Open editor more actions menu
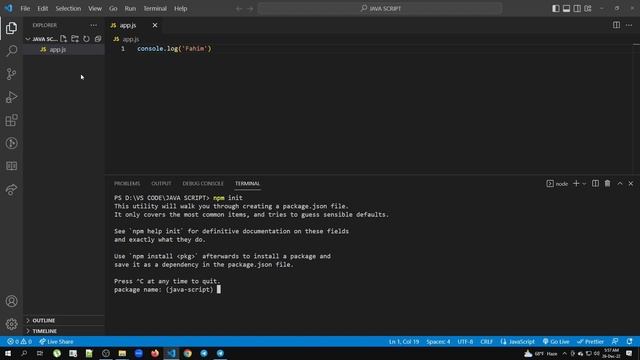The width and height of the screenshot is (640, 360). point(629,25)
